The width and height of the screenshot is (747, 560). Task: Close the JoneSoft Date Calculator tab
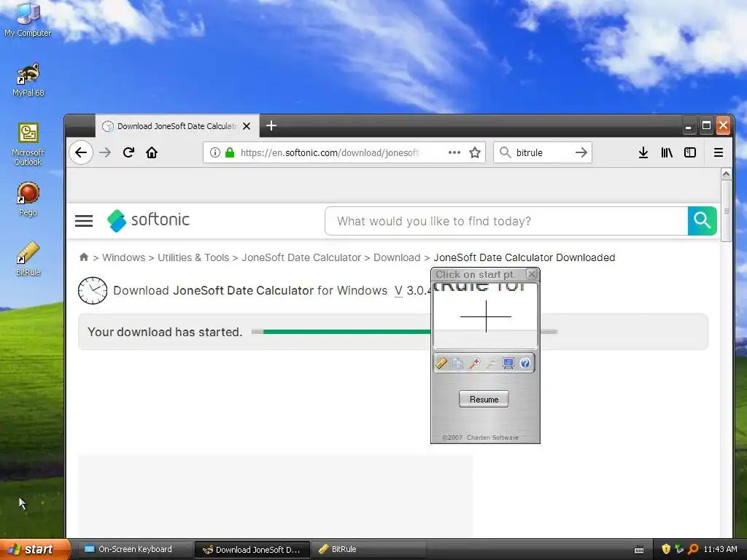(247, 126)
